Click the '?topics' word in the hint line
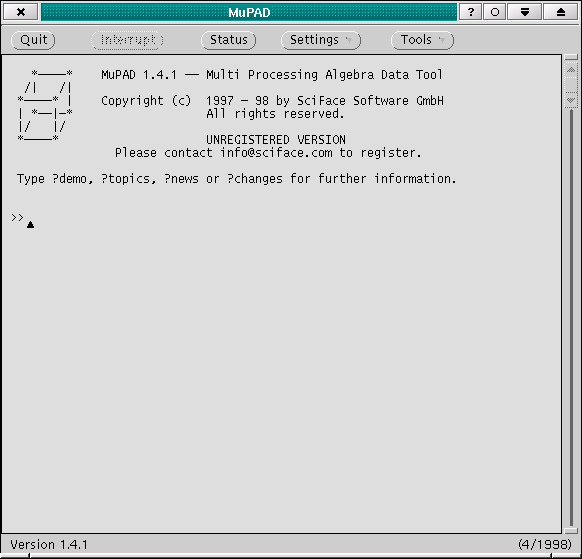Image resolution: width=582 pixels, height=559 pixels. click(x=125, y=179)
